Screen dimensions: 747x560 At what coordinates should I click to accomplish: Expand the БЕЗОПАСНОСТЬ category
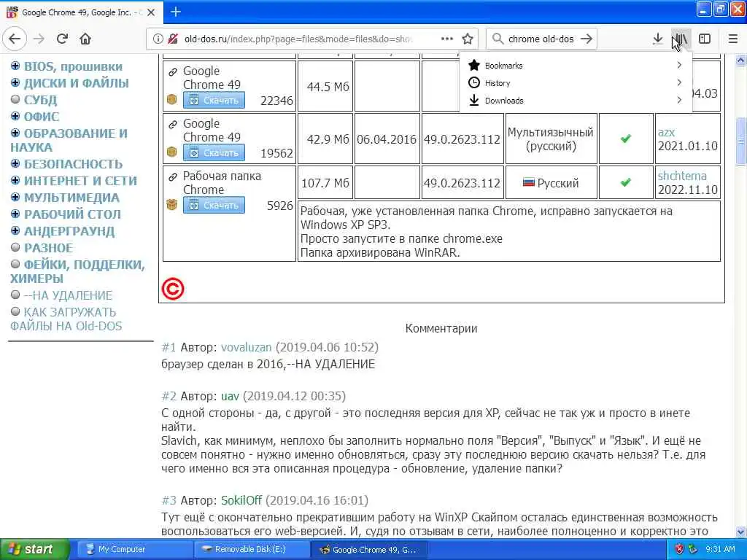15,163
